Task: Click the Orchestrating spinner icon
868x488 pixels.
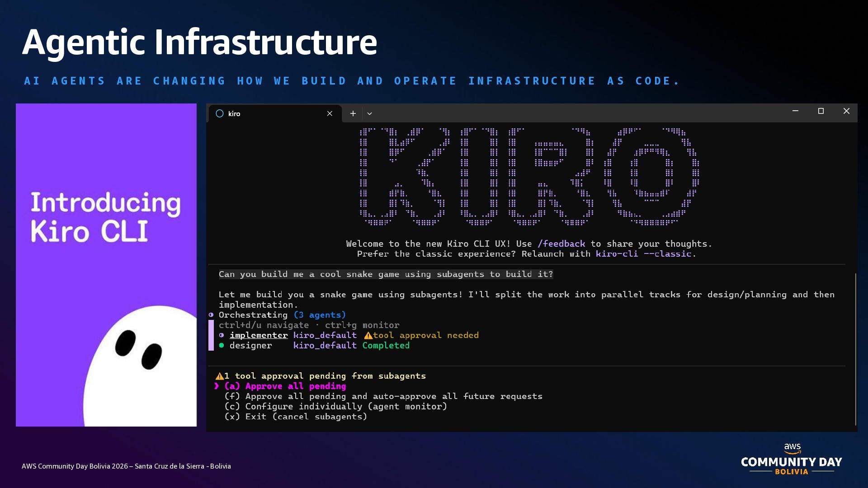Action: tap(211, 315)
